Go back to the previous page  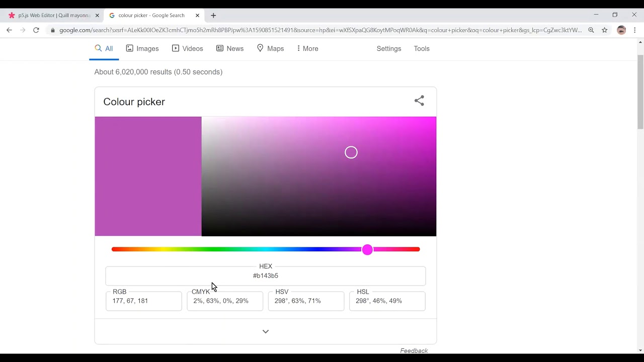(x=9, y=30)
